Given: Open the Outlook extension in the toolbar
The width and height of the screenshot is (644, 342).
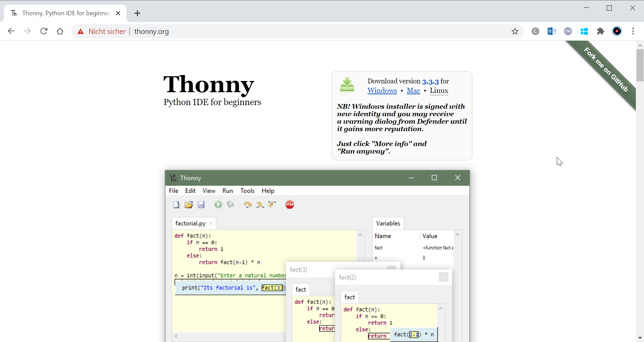Looking at the screenshot, I should (552, 32).
